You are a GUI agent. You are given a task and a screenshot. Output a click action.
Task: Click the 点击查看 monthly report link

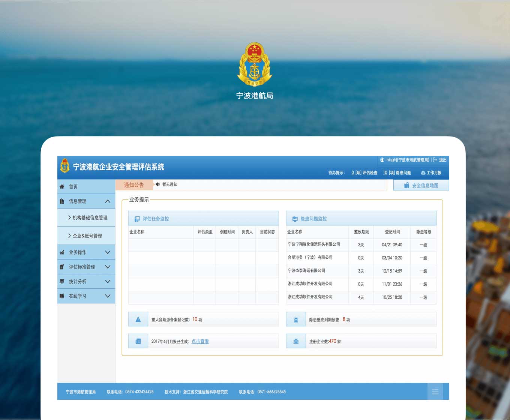[200, 342]
